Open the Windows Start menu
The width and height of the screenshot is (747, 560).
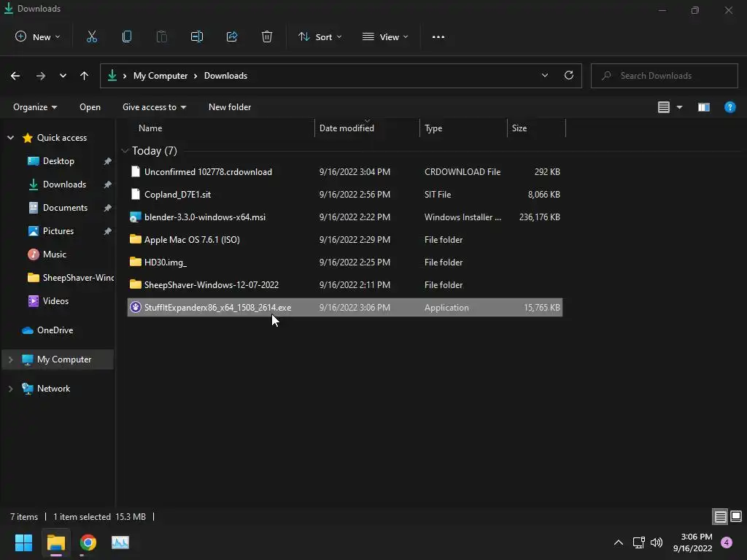click(23, 542)
